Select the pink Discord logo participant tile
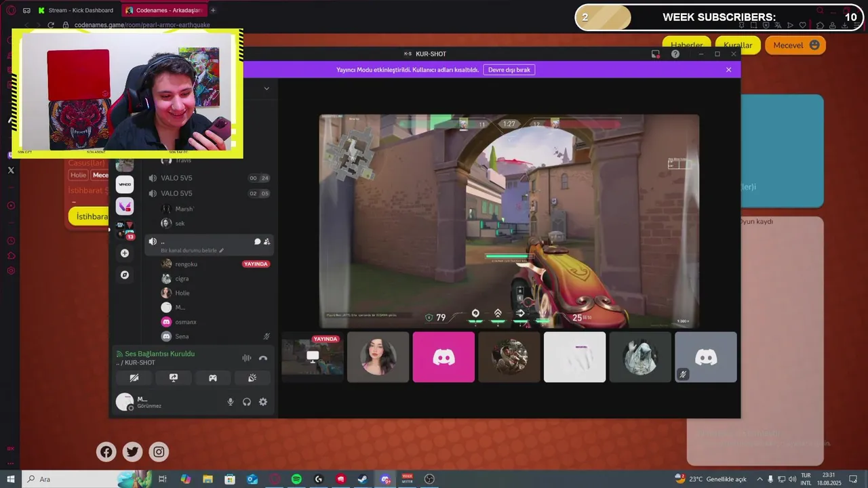 (x=443, y=357)
